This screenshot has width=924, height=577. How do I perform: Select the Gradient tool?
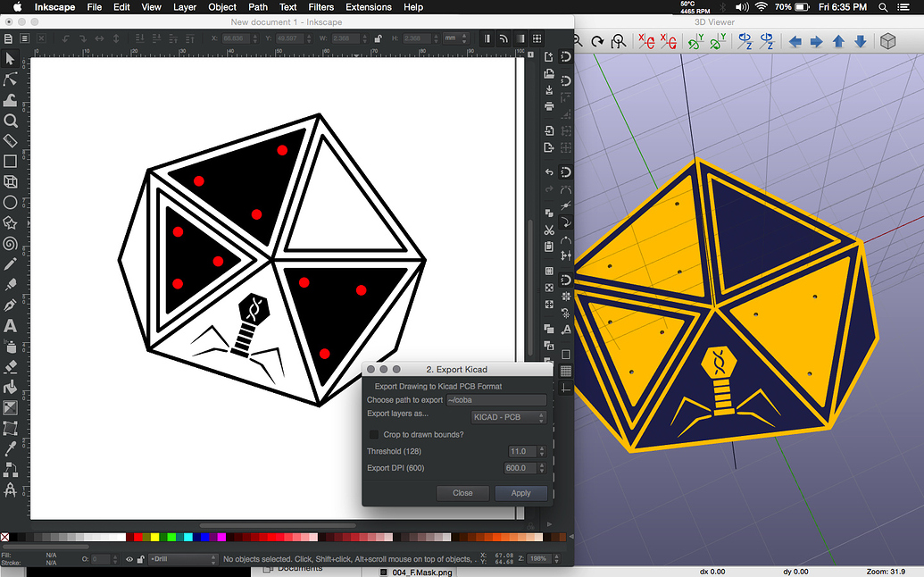pos(10,408)
